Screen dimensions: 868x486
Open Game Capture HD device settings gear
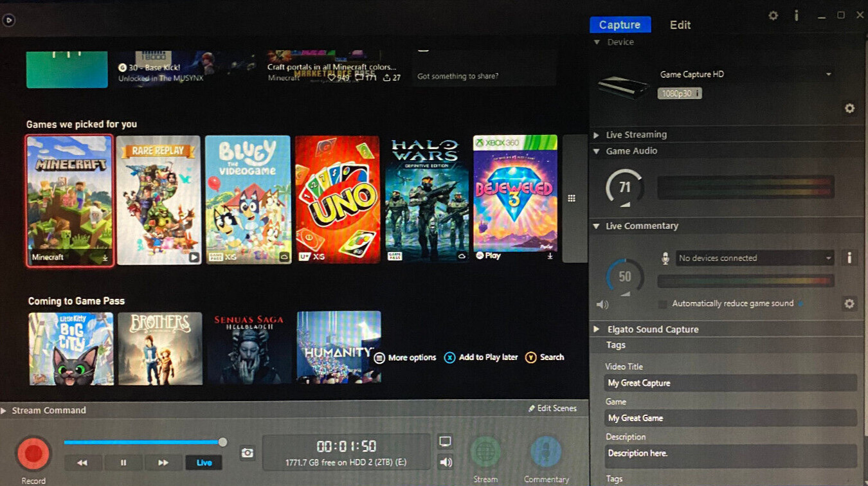click(x=849, y=108)
